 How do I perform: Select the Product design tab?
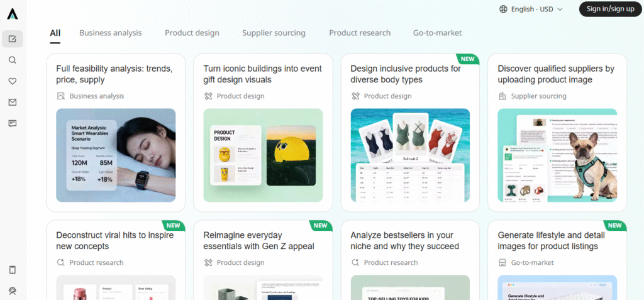coord(192,33)
